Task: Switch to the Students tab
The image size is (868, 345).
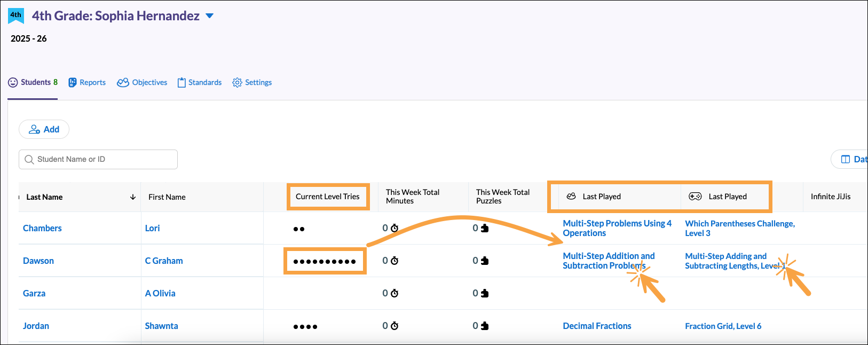Action: coord(33,82)
